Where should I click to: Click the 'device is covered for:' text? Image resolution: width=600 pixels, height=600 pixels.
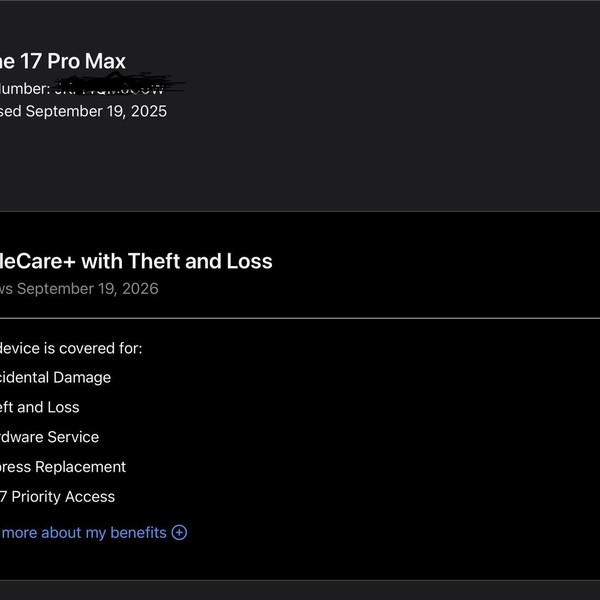[x=72, y=348]
